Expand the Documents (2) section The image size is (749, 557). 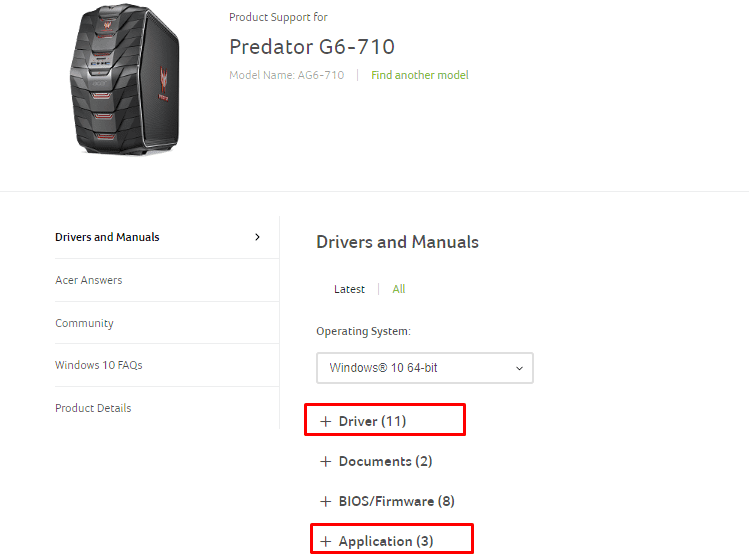pyautogui.click(x=385, y=461)
